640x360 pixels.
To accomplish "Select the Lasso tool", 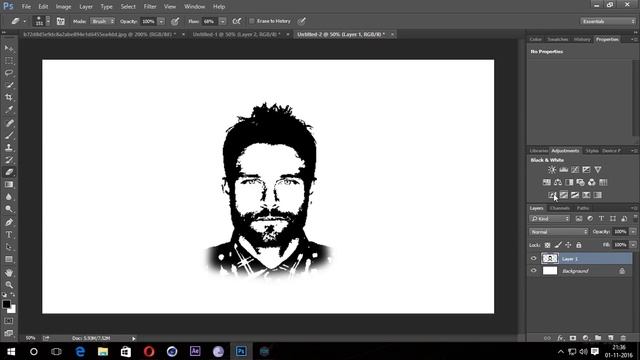I will coord(9,73).
